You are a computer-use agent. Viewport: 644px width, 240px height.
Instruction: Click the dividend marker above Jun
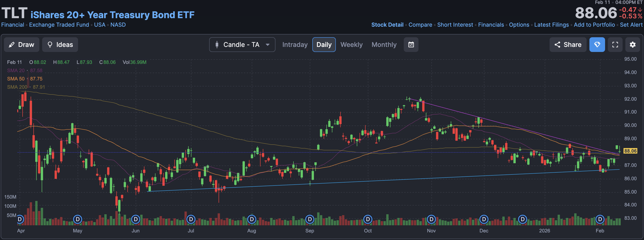coord(135,219)
